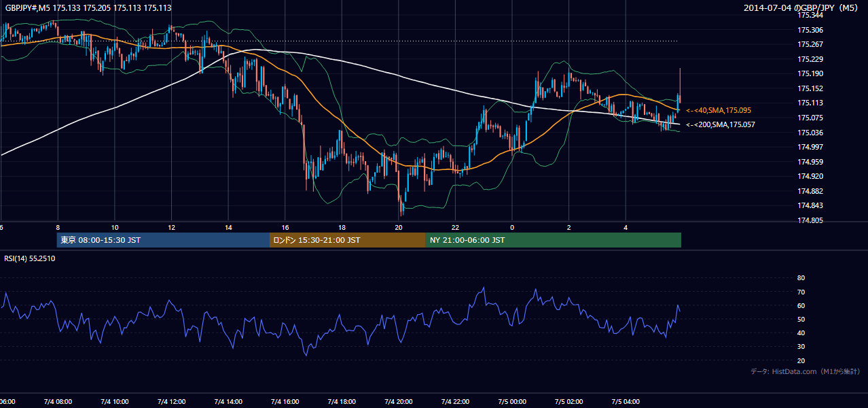Click price axis label 174.920

click(810, 176)
